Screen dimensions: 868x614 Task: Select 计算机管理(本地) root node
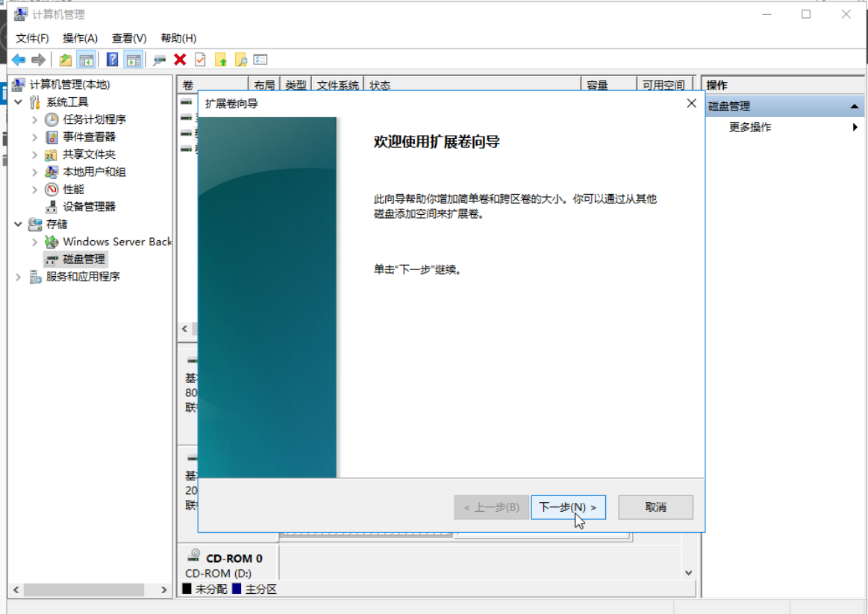[69, 84]
